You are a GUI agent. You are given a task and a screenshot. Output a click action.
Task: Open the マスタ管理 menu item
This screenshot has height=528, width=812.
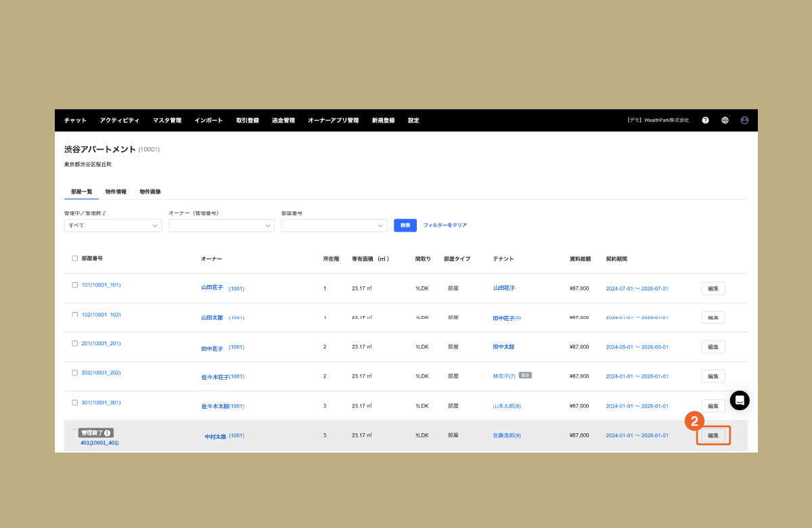coord(166,120)
